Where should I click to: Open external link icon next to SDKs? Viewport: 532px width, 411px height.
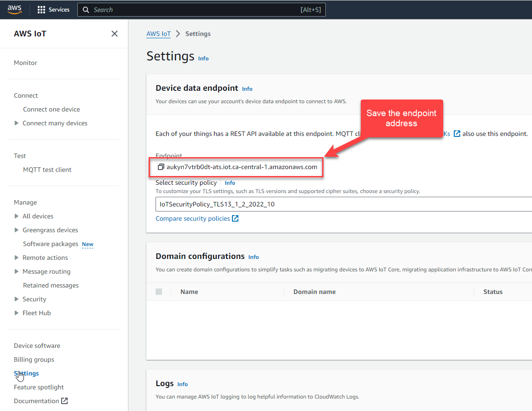click(x=457, y=134)
